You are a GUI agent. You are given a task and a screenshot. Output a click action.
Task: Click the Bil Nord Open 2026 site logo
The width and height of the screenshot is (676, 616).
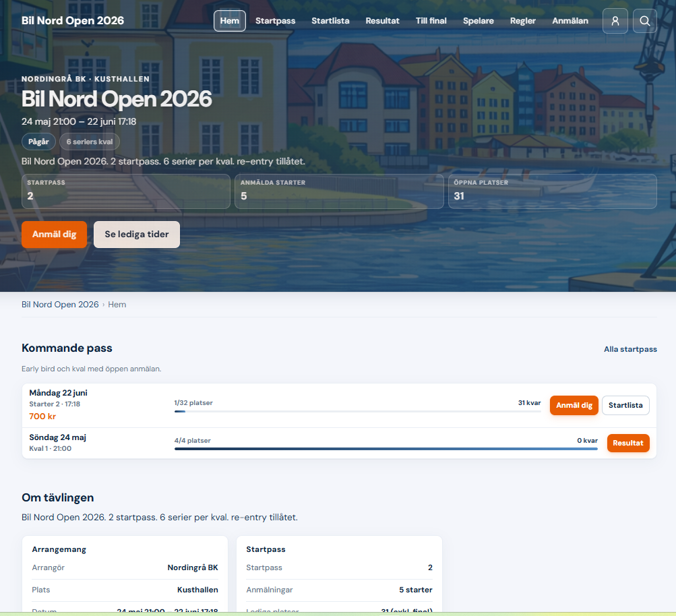coord(73,21)
